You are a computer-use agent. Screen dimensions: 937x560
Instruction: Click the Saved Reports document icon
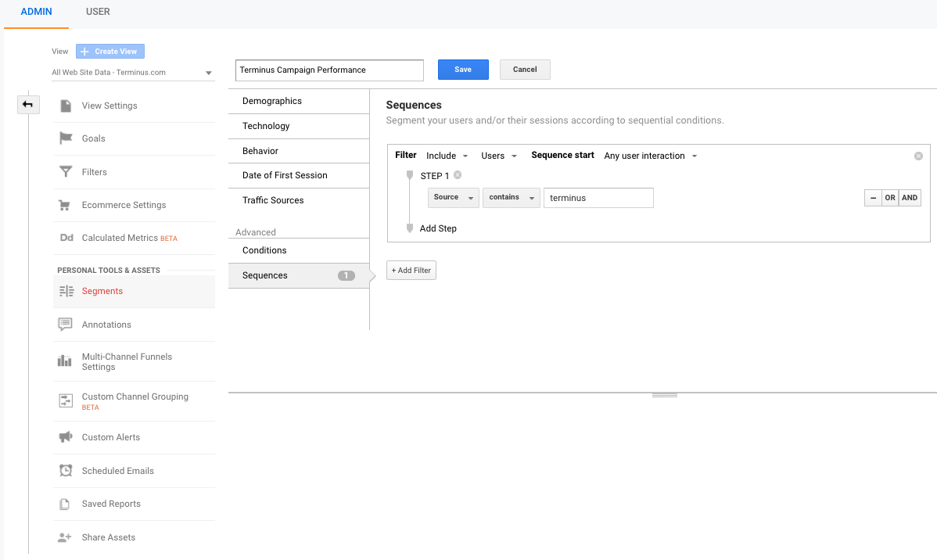click(x=65, y=504)
